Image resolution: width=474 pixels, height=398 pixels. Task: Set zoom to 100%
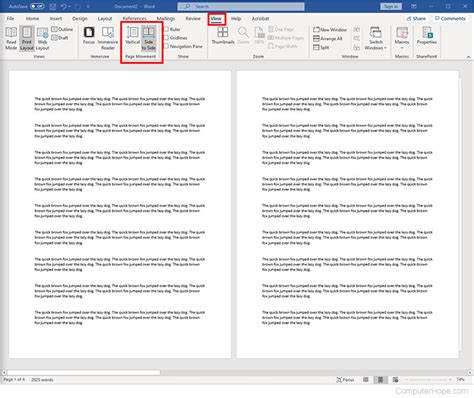click(259, 36)
